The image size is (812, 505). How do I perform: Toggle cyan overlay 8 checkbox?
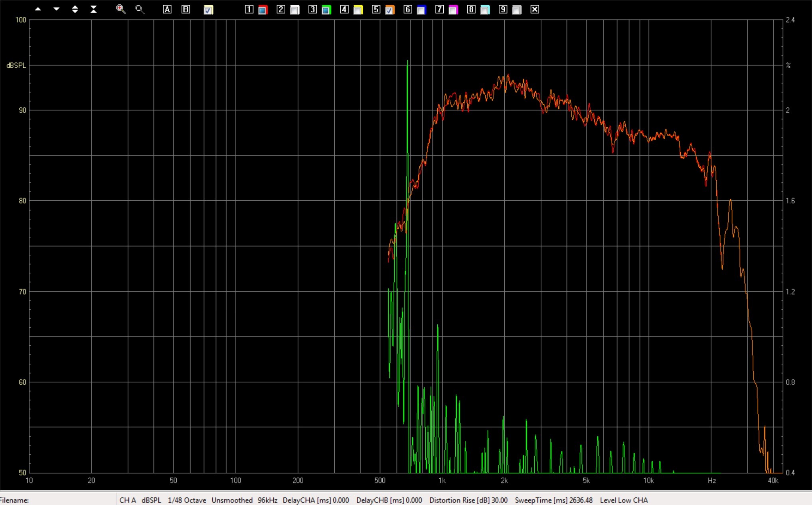point(485,10)
